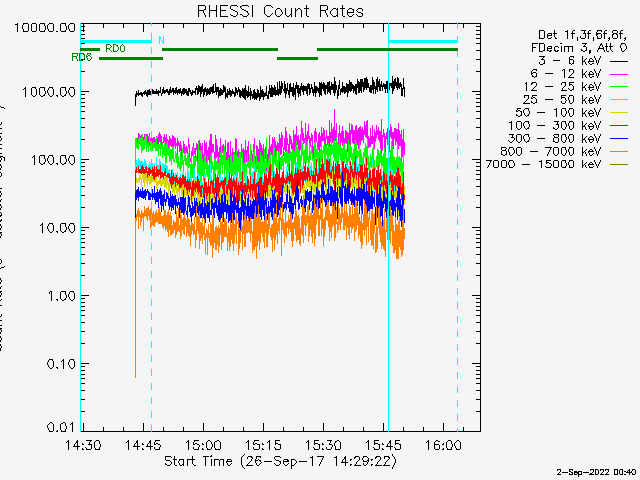Click the green line swatch for 12 - 25 keV
Viewport: 640px width, 480px height.
(x=619, y=87)
